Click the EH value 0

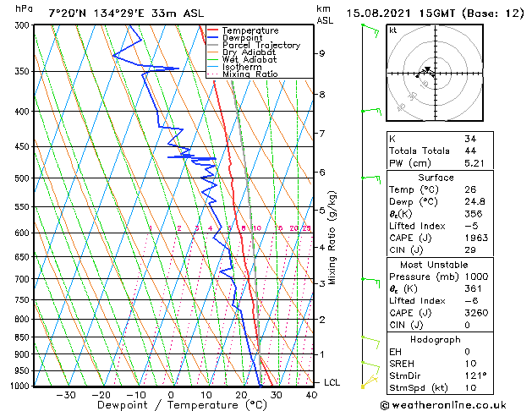tap(467, 352)
